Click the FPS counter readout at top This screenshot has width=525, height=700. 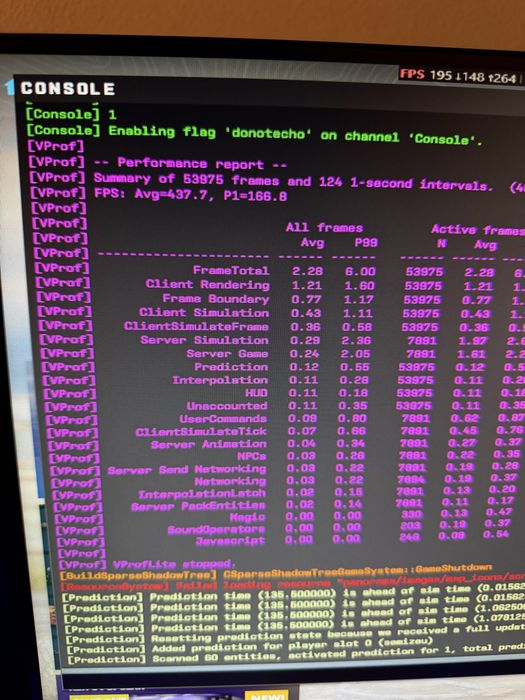pos(458,76)
